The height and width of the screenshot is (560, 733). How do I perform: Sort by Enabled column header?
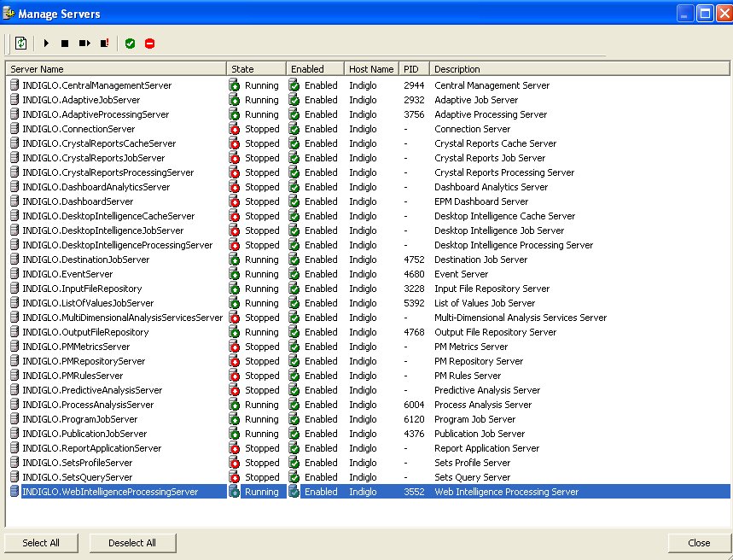[x=315, y=69]
